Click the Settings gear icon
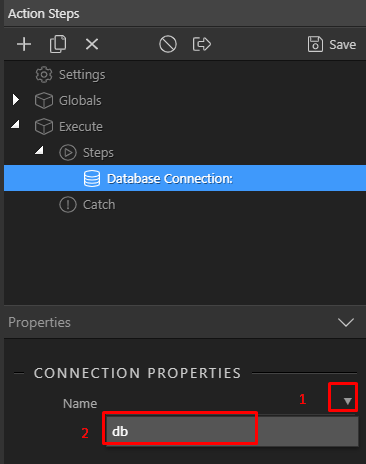 [44, 75]
